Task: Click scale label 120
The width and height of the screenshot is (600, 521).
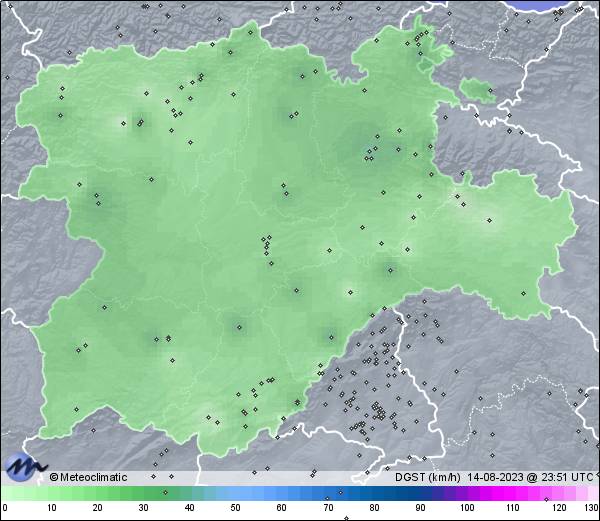Action: [x=559, y=508]
